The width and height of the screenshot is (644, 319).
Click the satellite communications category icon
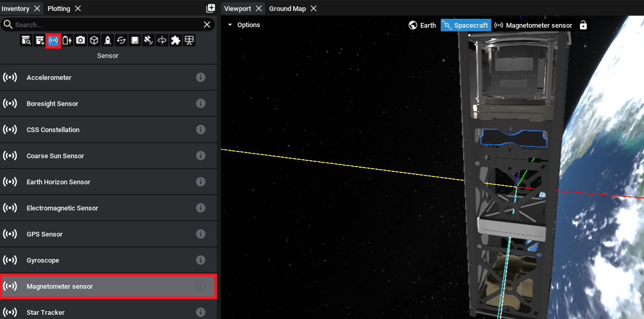pos(148,40)
